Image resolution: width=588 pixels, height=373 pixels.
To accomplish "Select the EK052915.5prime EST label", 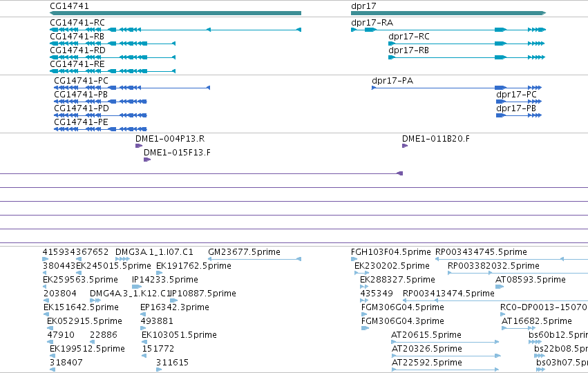I will tap(84, 321).
